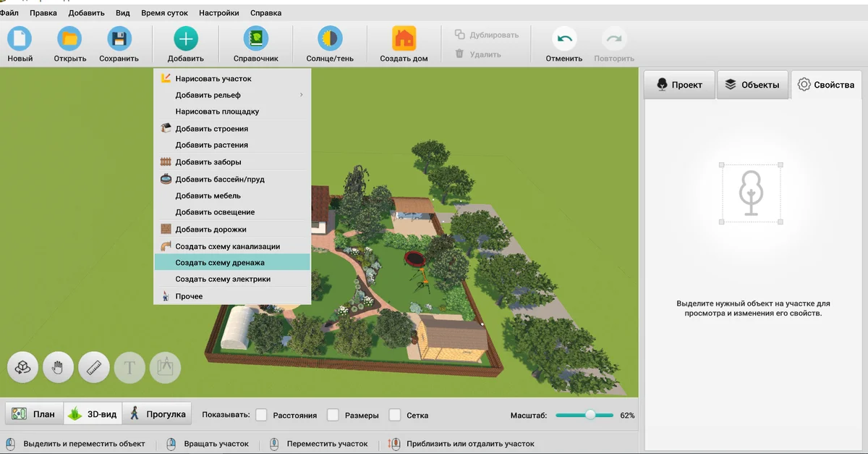Click the New project icon
868x454 pixels.
20,39
